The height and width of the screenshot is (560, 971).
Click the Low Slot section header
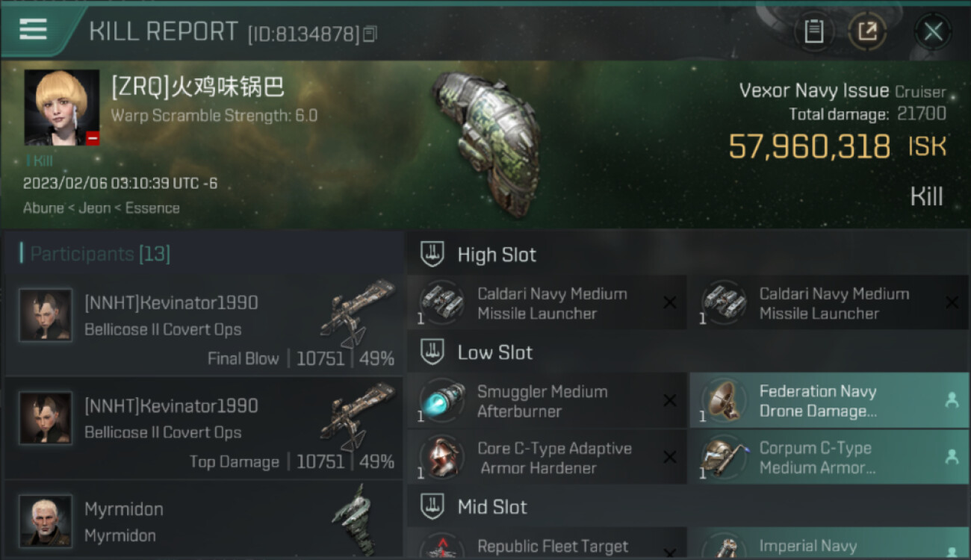click(495, 352)
